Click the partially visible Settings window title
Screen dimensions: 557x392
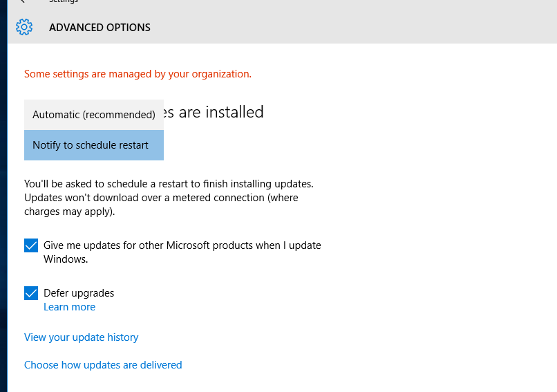pos(63,1)
